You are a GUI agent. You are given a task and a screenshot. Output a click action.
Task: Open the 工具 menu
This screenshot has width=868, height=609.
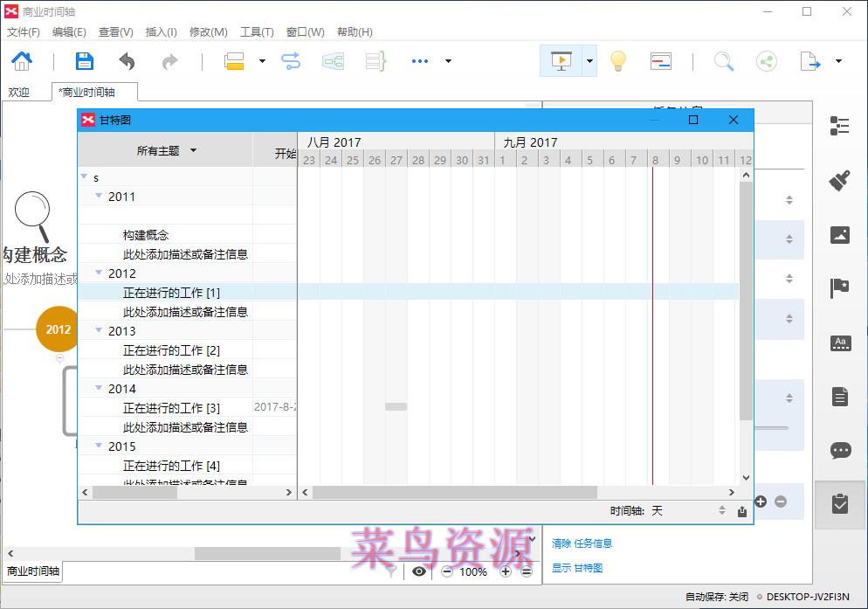click(x=256, y=31)
